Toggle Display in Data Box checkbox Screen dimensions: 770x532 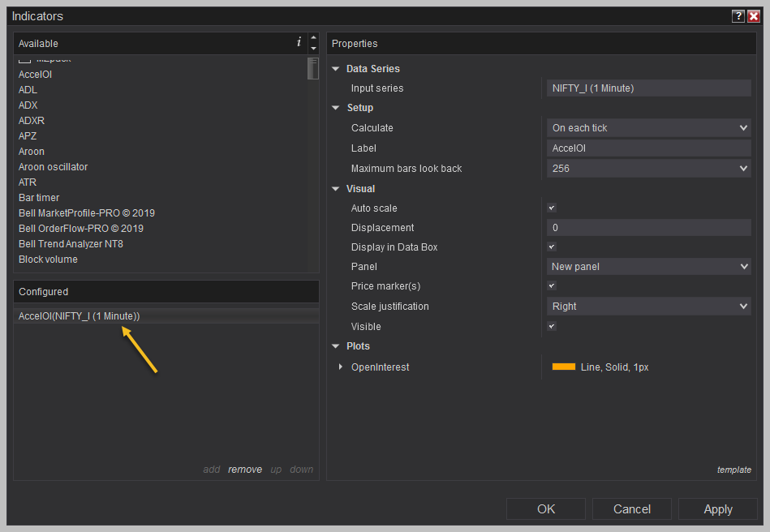click(x=552, y=247)
